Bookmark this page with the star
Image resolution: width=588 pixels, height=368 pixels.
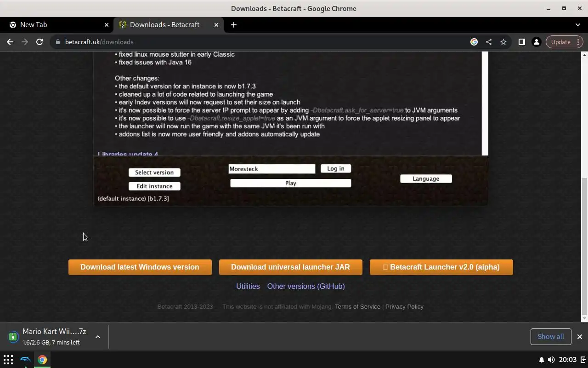click(503, 42)
